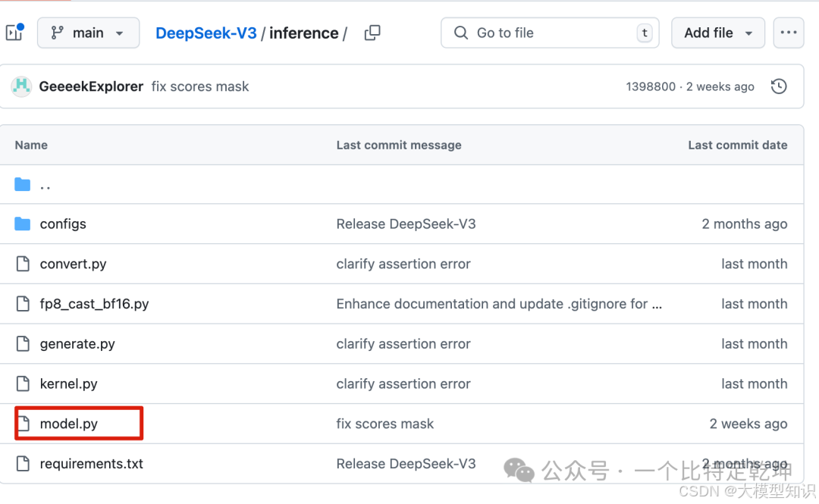Select the inference breadcrumb folder
The height and width of the screenshot is (504, 819).
point(303,33)
